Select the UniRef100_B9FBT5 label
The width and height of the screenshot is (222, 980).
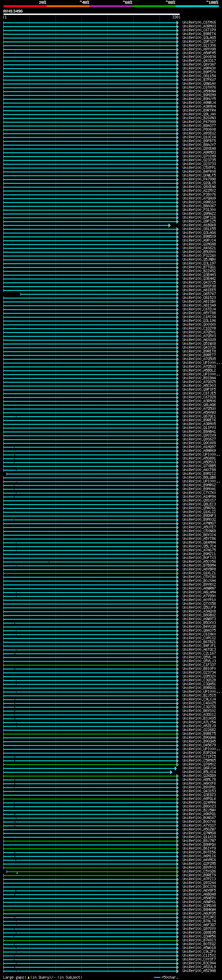point(199,141)
